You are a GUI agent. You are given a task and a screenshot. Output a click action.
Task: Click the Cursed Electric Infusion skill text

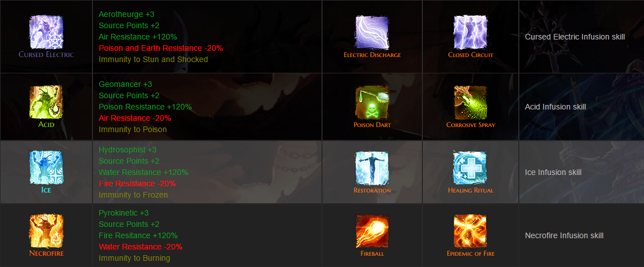[575, 37]
